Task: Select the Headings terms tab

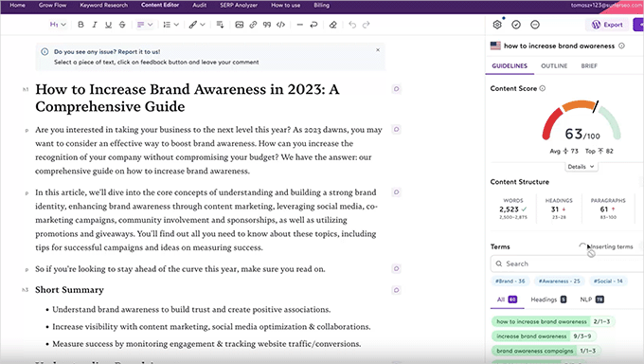Action: coord(548,300)
